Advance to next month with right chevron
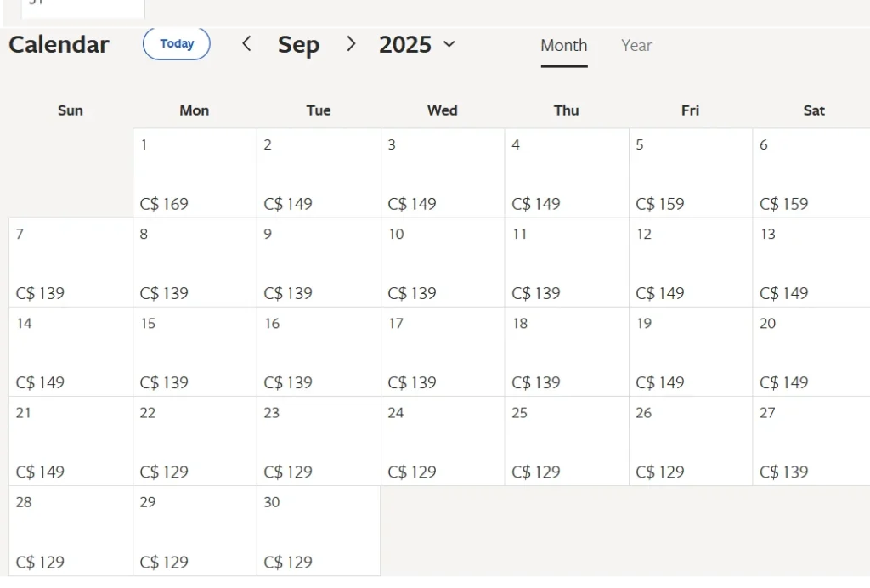Image resolution: width=870 pixels, height=588 pixels. coord(351,44)
